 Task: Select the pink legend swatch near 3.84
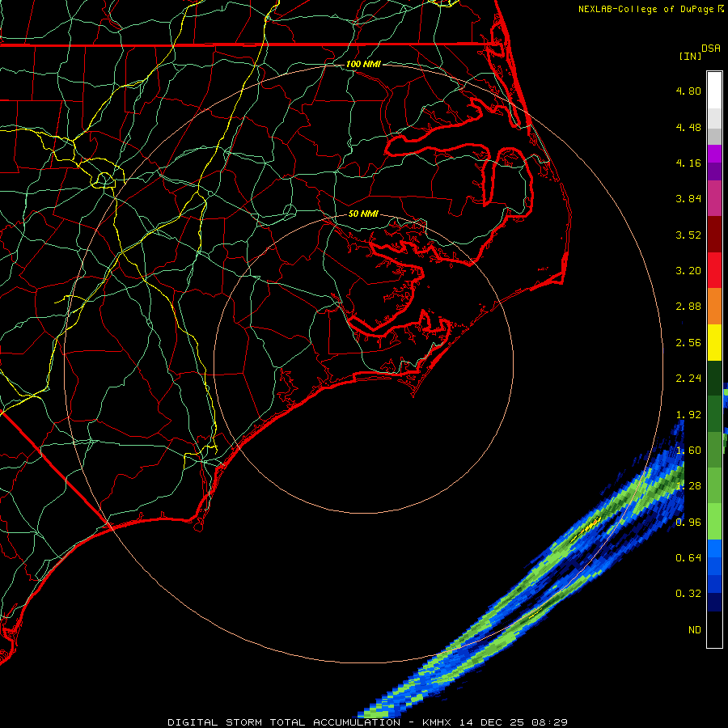(x=714, y=199)
